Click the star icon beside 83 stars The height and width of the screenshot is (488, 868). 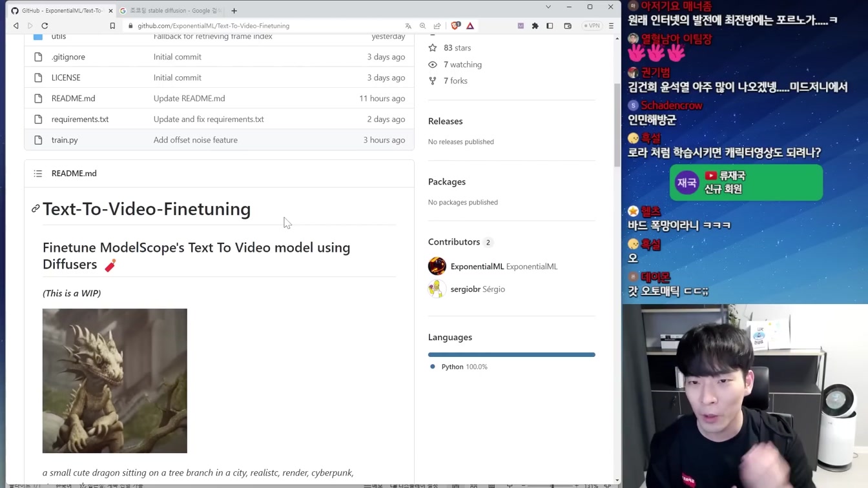pyautogui.click(x=433, y=48)
